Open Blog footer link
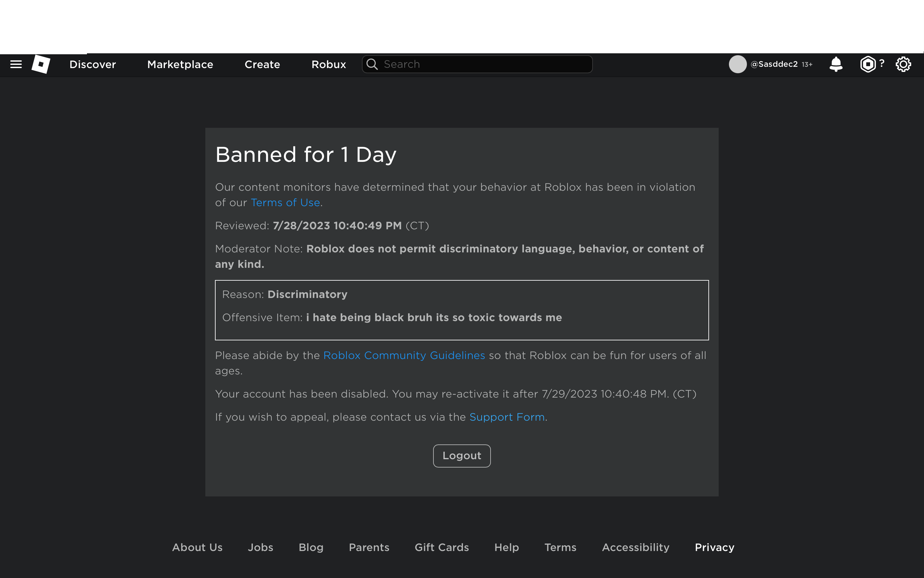Viewport: 924px width, 578px height. [311, 547]
